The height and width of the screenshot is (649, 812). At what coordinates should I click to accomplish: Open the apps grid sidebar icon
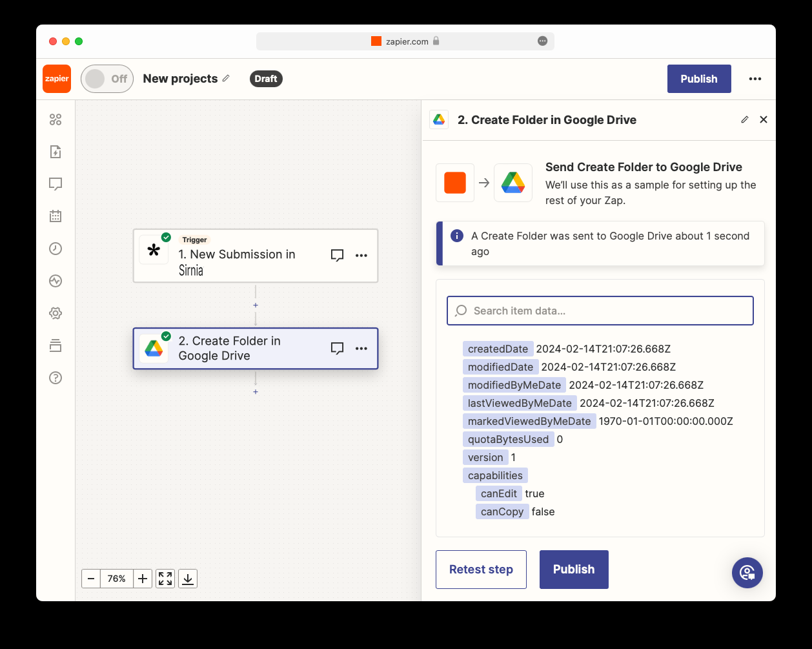(56, 119)
